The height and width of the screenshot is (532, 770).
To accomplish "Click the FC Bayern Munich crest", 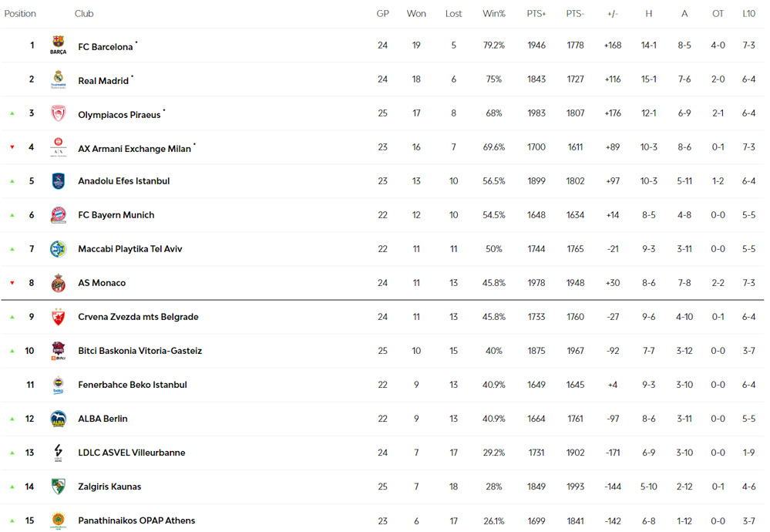I will [58, 214].
